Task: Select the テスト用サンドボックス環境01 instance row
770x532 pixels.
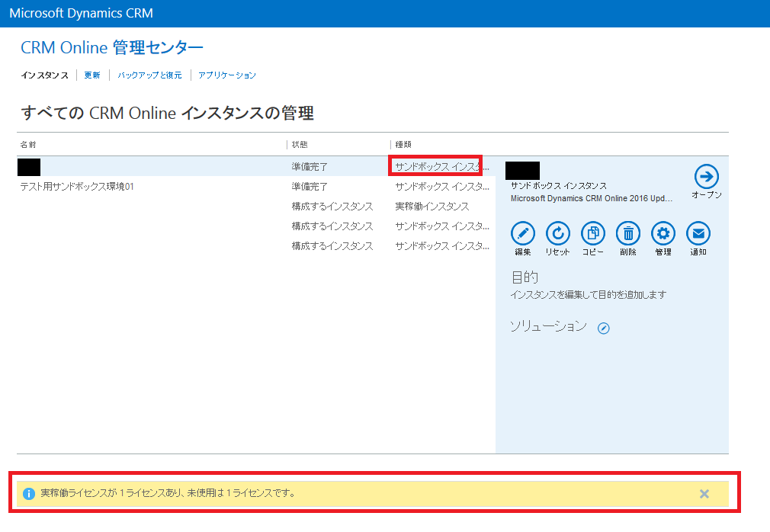Action: [x=256, y=187]
